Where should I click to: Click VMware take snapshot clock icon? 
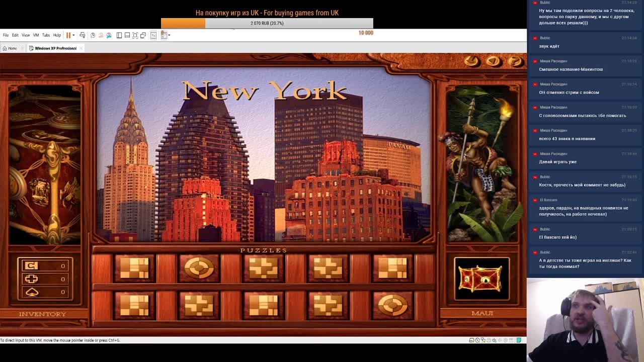click(x=93, y=35)
